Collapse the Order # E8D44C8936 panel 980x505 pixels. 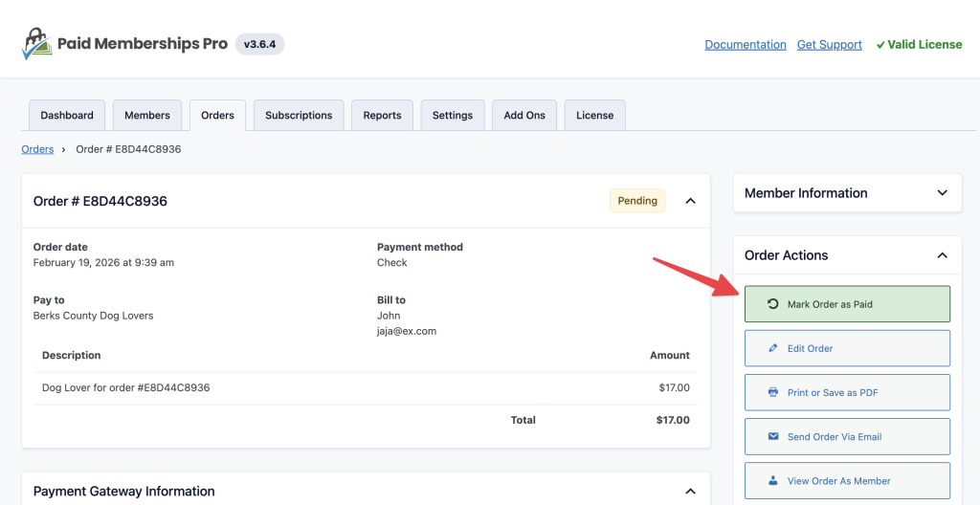pos(690,201)
